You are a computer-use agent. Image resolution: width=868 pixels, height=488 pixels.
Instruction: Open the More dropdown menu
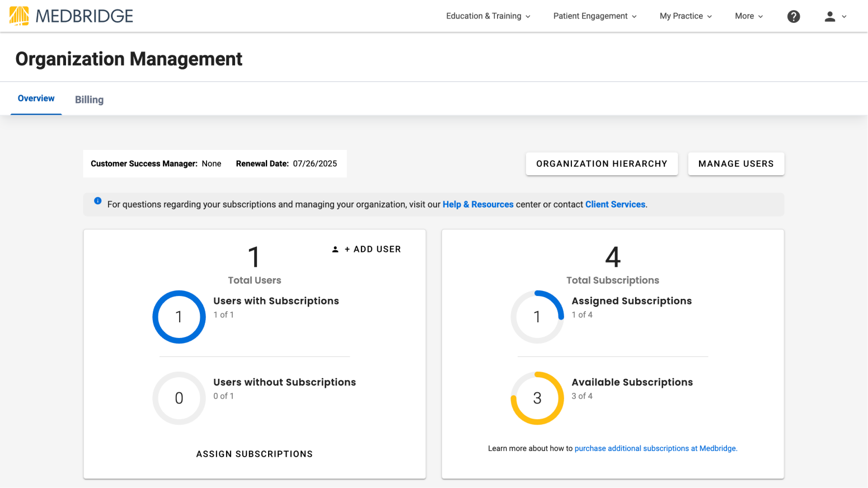[x=749, y=16]
